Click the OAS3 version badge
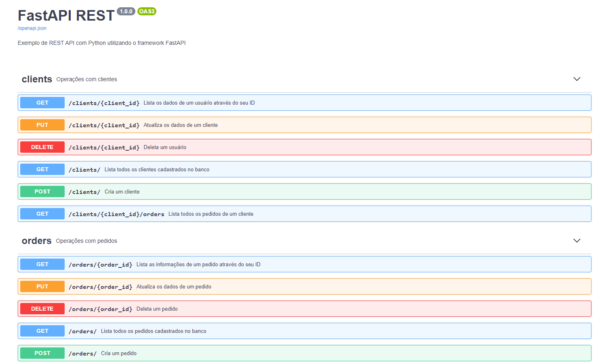 coord(146,11)
